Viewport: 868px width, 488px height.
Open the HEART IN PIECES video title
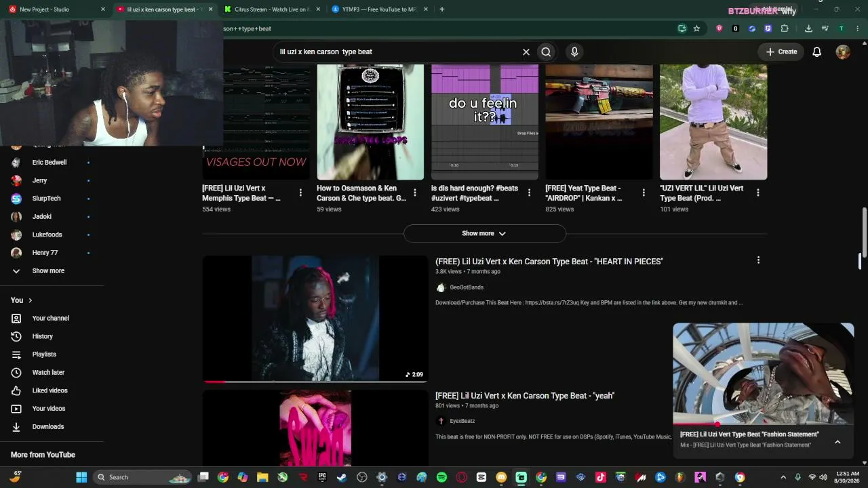click(549, 262)
